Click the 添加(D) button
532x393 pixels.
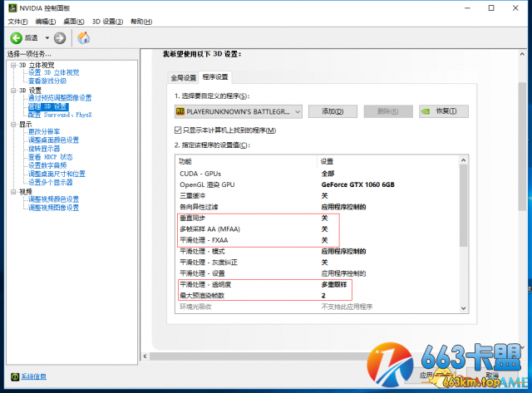332,111
